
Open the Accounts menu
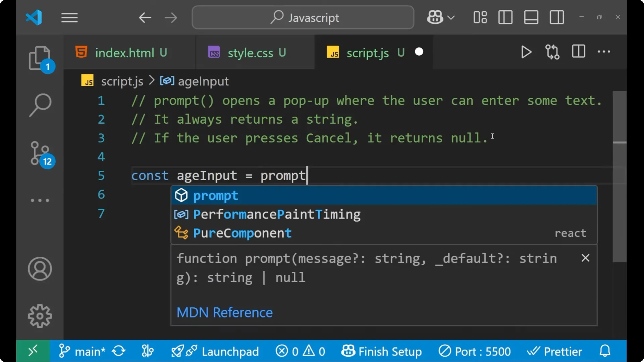pos(40,268)
